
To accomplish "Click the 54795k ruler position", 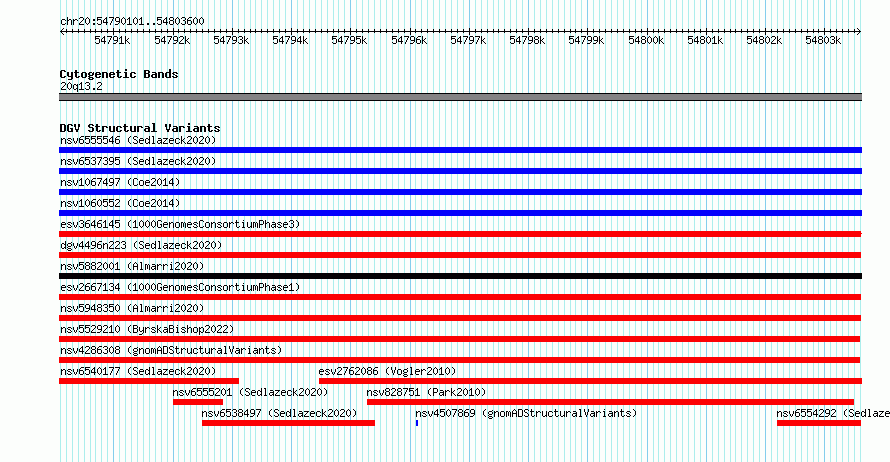I will 349,40.
